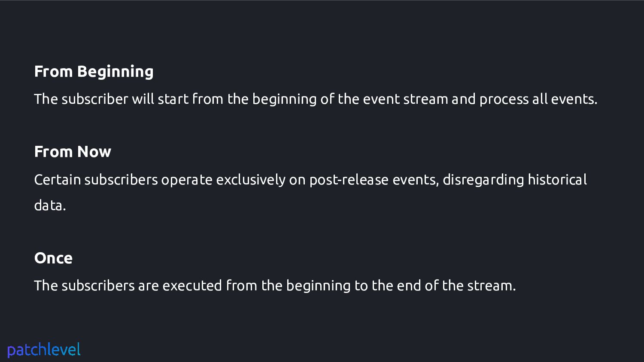Click the word historical
The image size is (644, 362).
(x=557, y=179)
